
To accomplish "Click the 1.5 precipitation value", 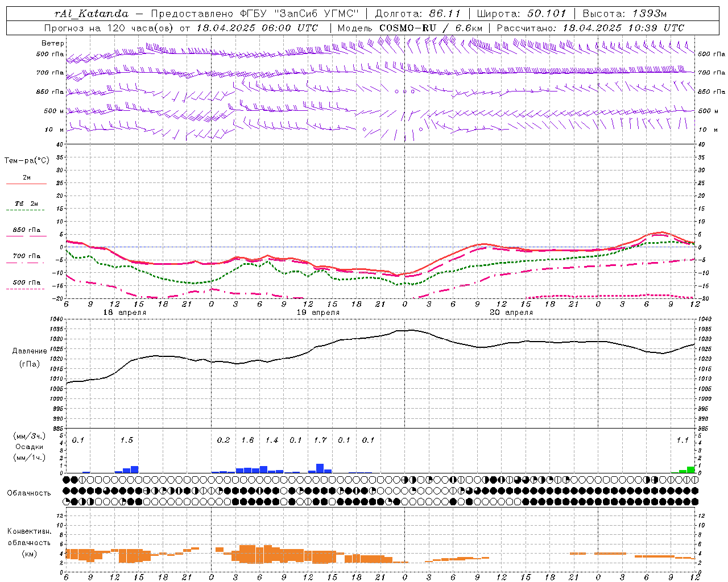I will point(126,440).
